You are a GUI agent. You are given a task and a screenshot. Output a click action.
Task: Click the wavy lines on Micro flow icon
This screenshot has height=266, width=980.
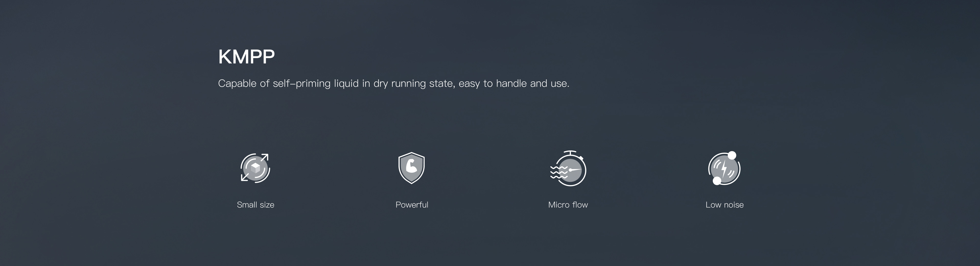tap(558, 172)
